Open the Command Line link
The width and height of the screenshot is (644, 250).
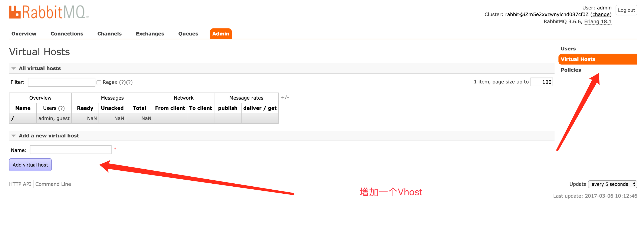click(53, 184)
